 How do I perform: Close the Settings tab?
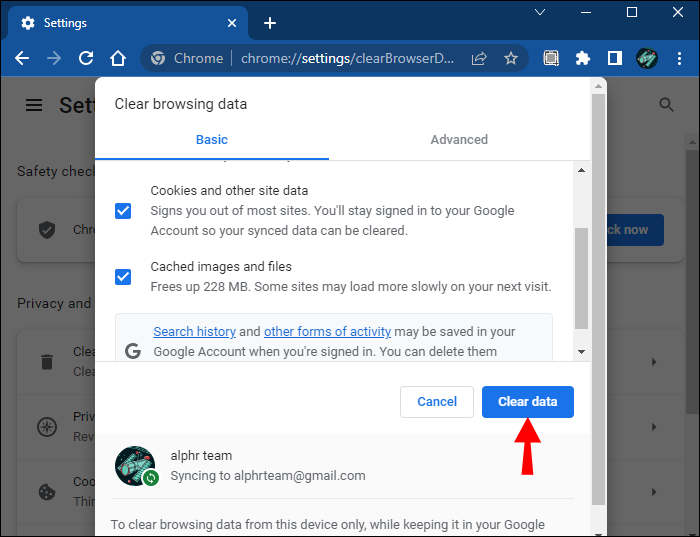[232, 23]
